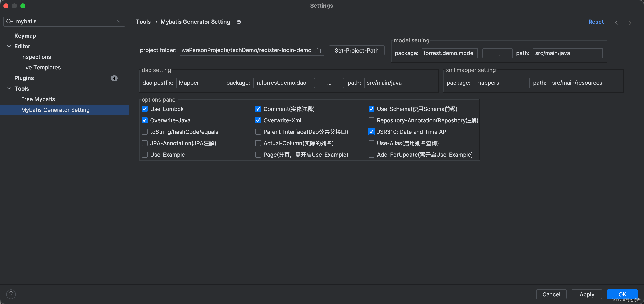Clear the mybatis search text
Image resolution: width=644 pixels, height=304 pixels.
coord(119,22)
